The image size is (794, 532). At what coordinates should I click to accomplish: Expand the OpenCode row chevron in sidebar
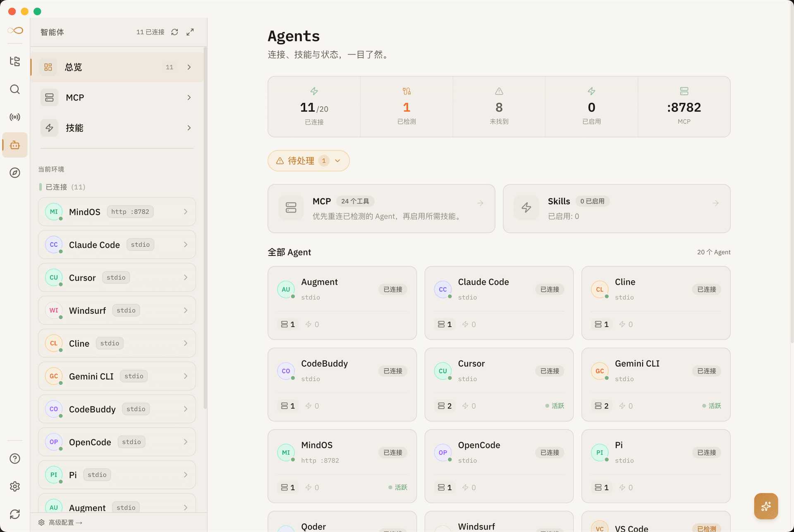pyautogui.click(x=186, y=442)
